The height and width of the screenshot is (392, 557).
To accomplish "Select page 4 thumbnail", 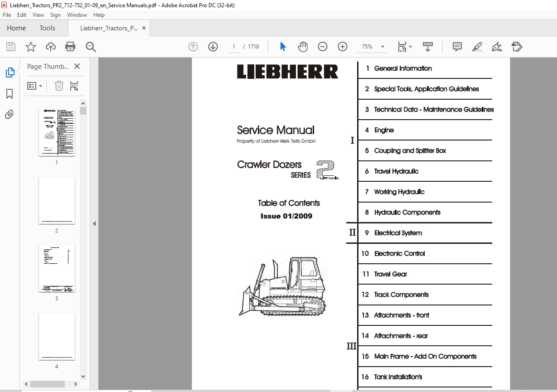I will [57, 336].
